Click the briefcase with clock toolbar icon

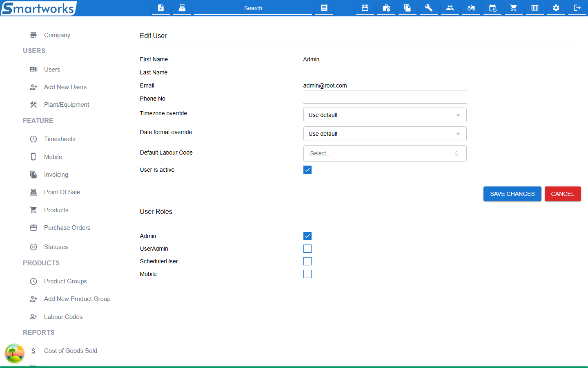point(386,8)
